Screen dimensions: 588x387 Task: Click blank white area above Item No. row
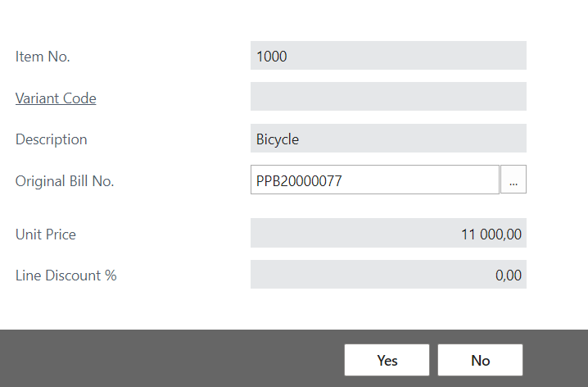[294, 19]
